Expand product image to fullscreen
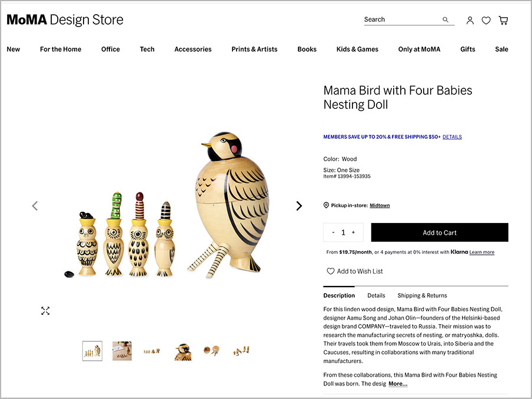The height and width of the screenshot is (399, 532). 45,311
